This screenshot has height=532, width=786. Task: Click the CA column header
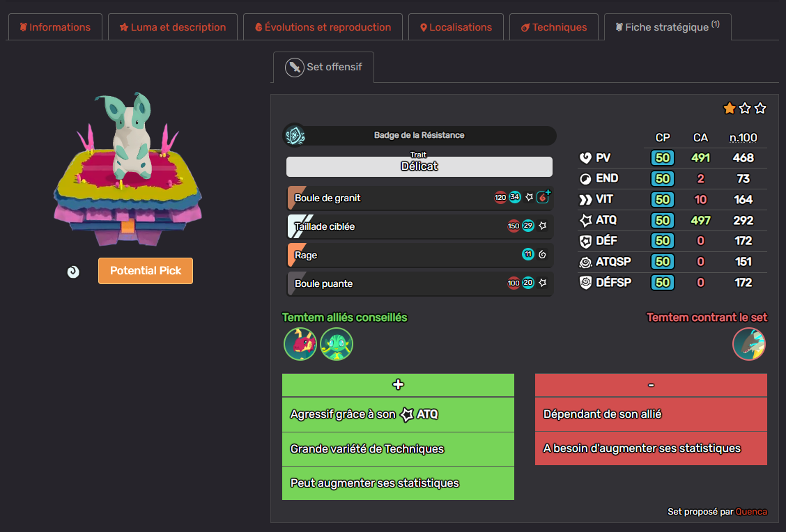tap(700, 138)
